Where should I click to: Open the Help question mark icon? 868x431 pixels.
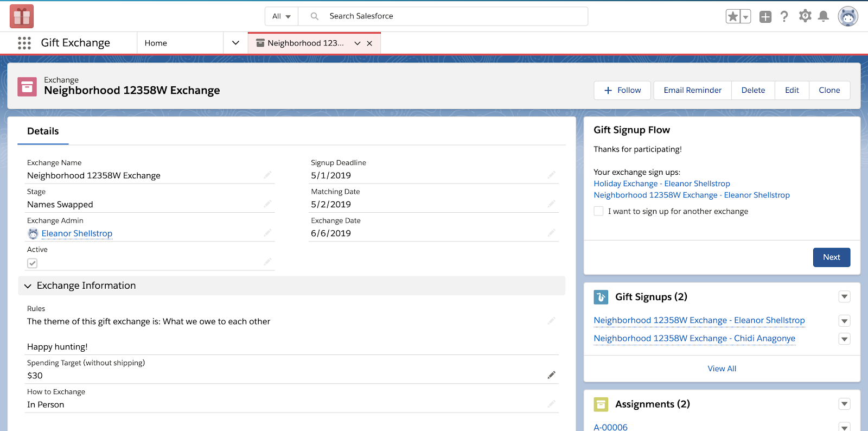(x=784, y=16)
